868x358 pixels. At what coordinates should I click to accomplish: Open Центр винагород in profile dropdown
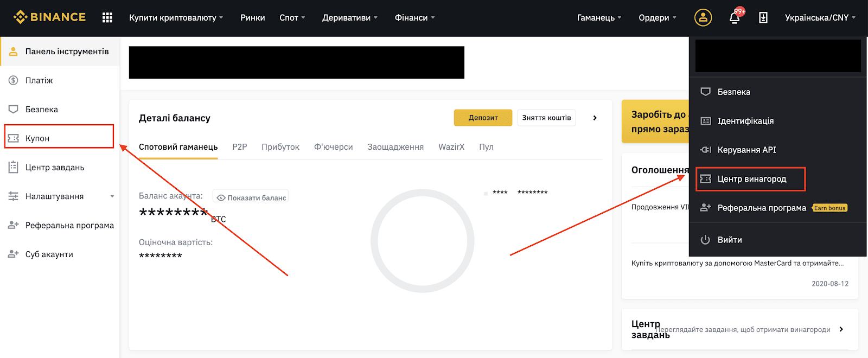click(x=751, y=179)
